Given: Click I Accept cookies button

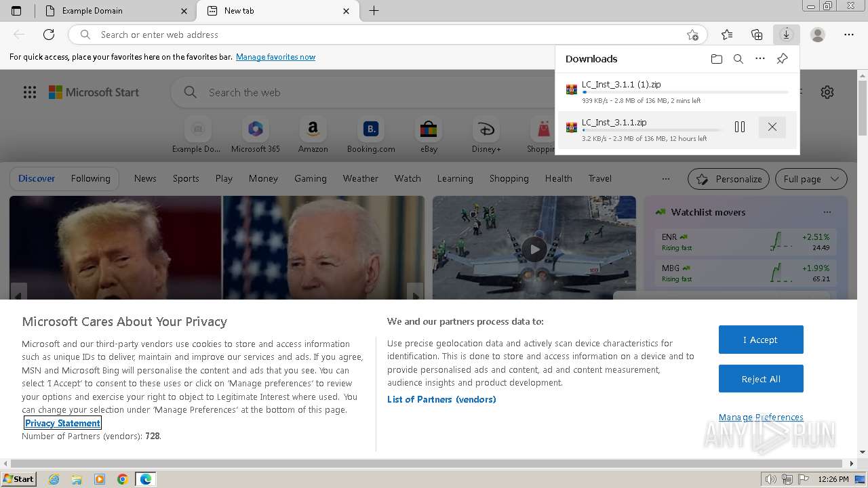Looking at the screenshot, I should [761, 340].
